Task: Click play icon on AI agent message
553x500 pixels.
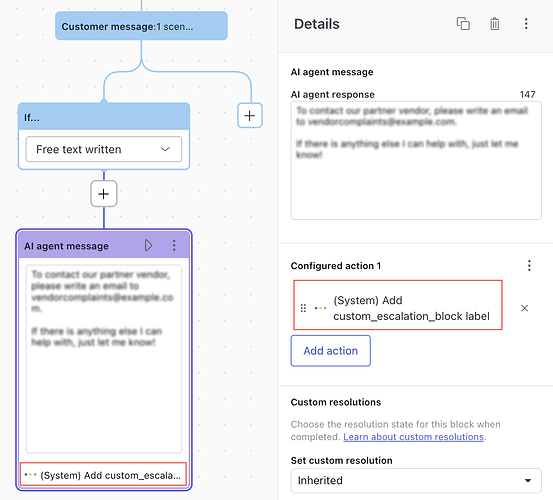Action: 148,245
